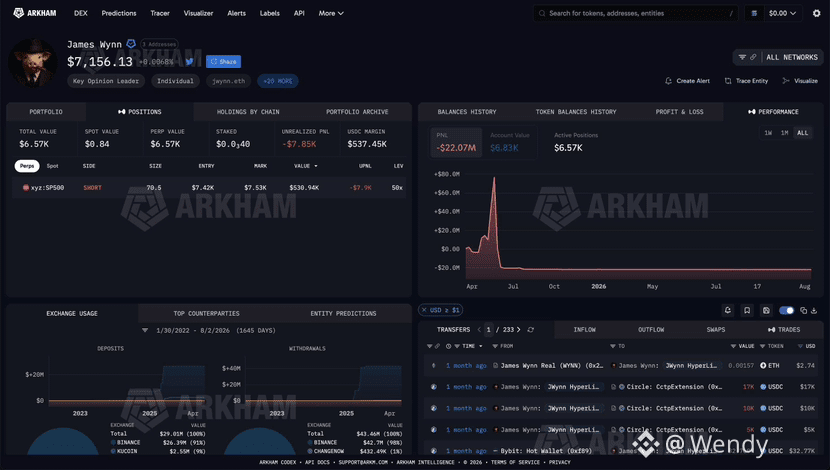Click the save icon above transfers table
This screenshot has height=470, width=830.
766,310
